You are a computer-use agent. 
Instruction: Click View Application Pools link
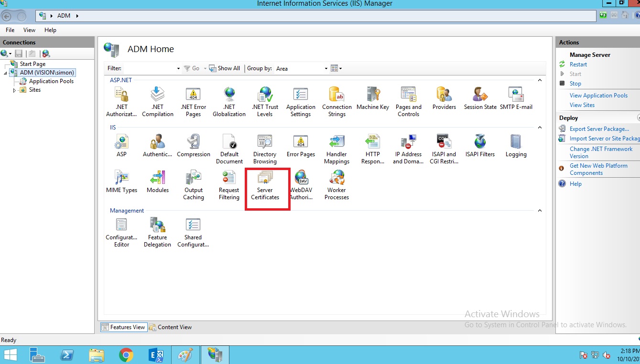click(598, 96)
